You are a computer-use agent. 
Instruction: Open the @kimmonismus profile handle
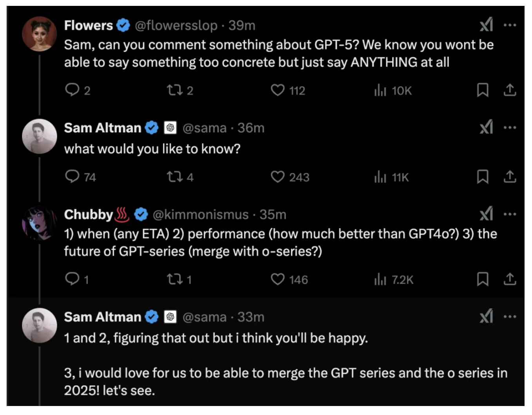click(x=200, y=215)
